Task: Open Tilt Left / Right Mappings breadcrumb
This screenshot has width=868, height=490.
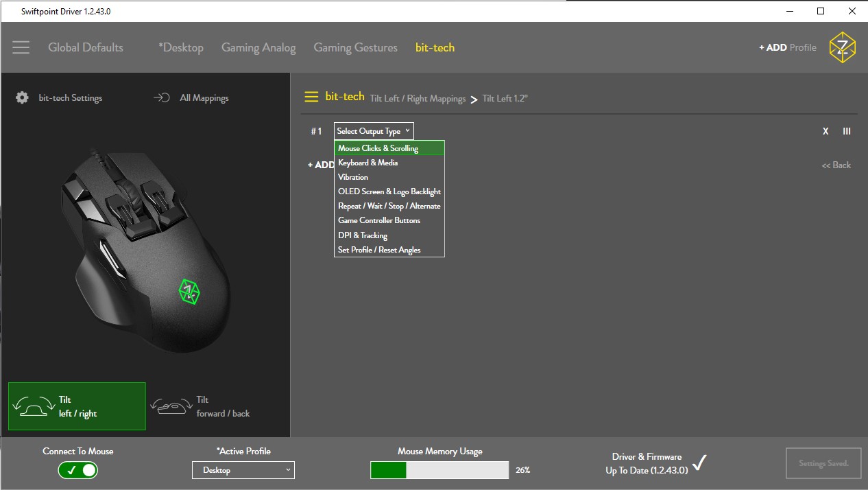Action: pyautogui.click(x=418, y=99)
